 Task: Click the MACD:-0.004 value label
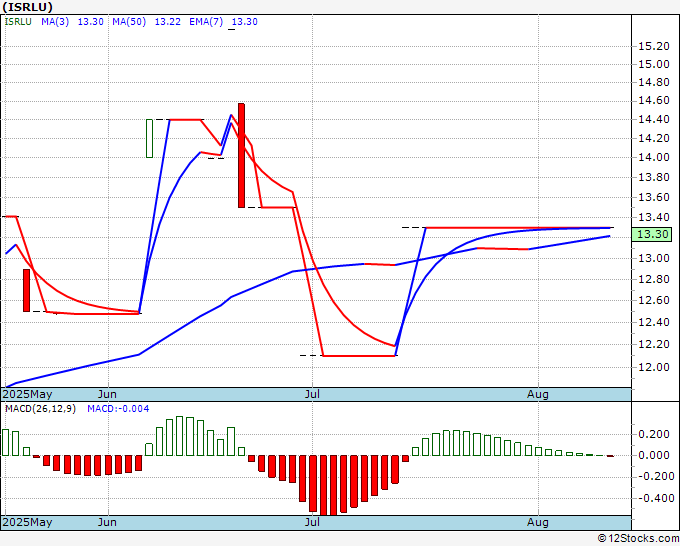pos(118,409)
